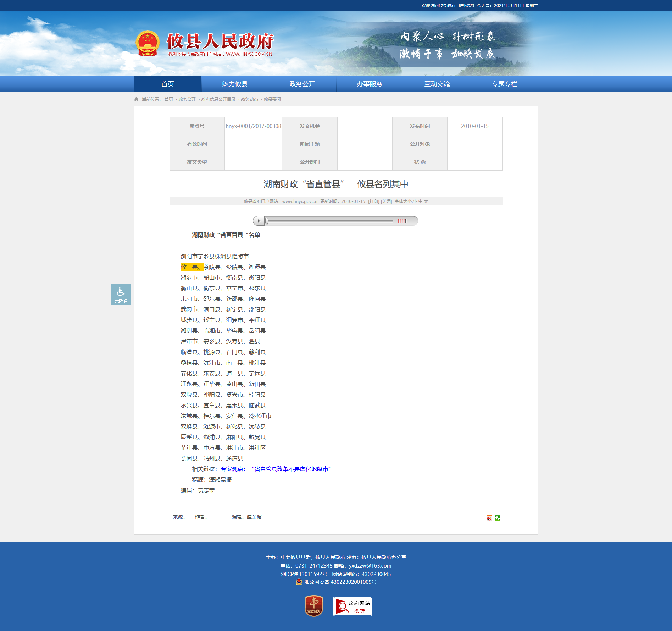
Task: Open the 无障碍 accessibility wheelchair icon
Action: 121,294
